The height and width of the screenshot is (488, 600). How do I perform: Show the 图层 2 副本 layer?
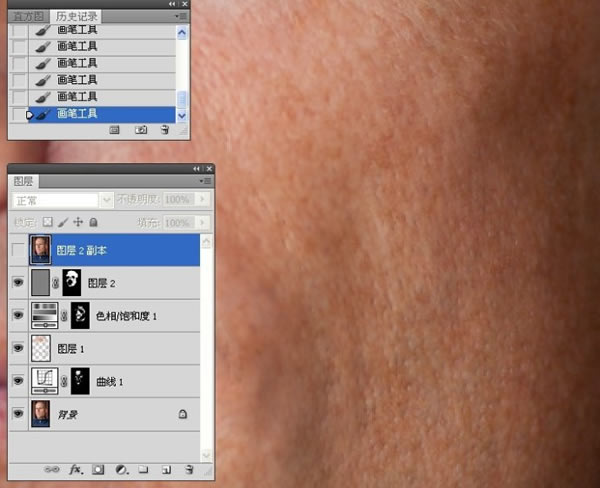(18, 250)
